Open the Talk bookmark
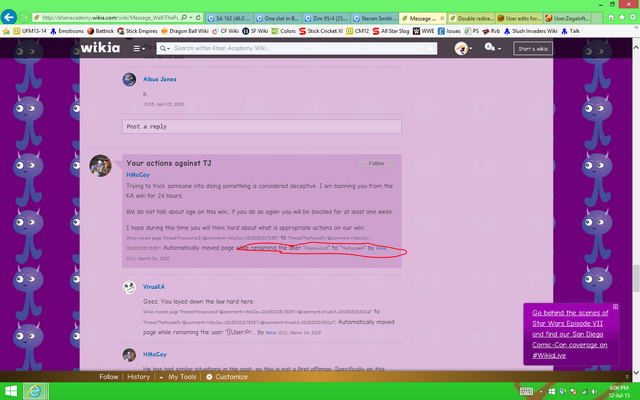Screen dimensions: 640x400 click(x=570, y=31)
